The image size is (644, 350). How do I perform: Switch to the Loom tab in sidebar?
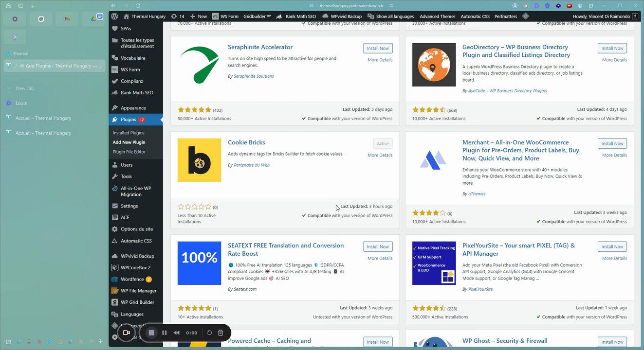pos(54,103)
